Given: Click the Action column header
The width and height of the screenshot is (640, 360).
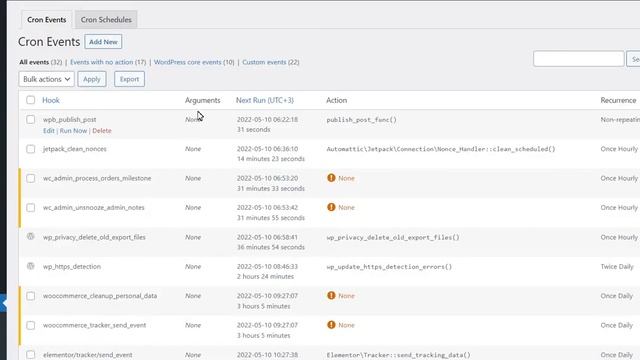Looking at the screenshot, I should [x=336, y=100].
